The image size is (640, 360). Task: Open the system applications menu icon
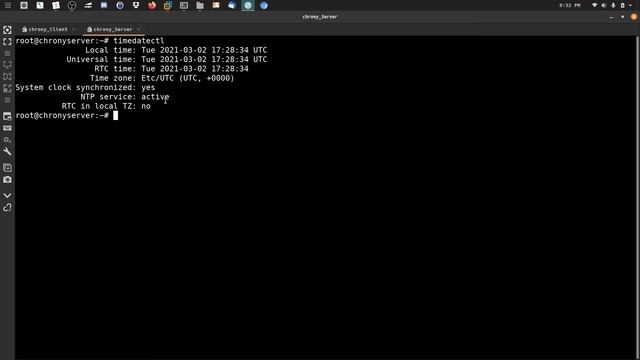(x=8, y=5)
